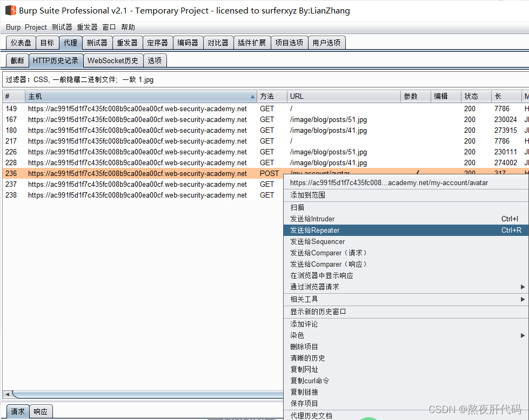Screen dimensions: 529x420
Task: Switch to the 仪表盘 tab
Action: pos(21,43)
